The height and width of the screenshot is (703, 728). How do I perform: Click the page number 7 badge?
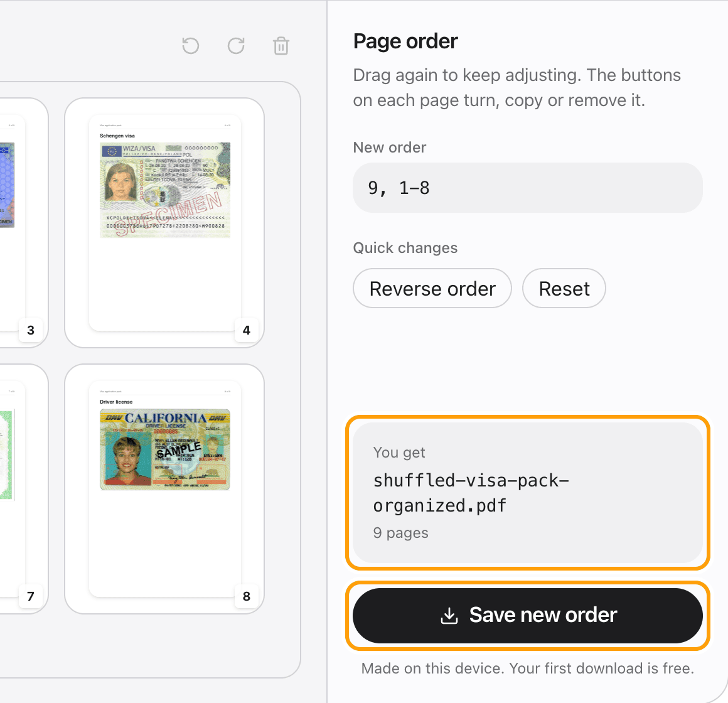click(31, 596)
